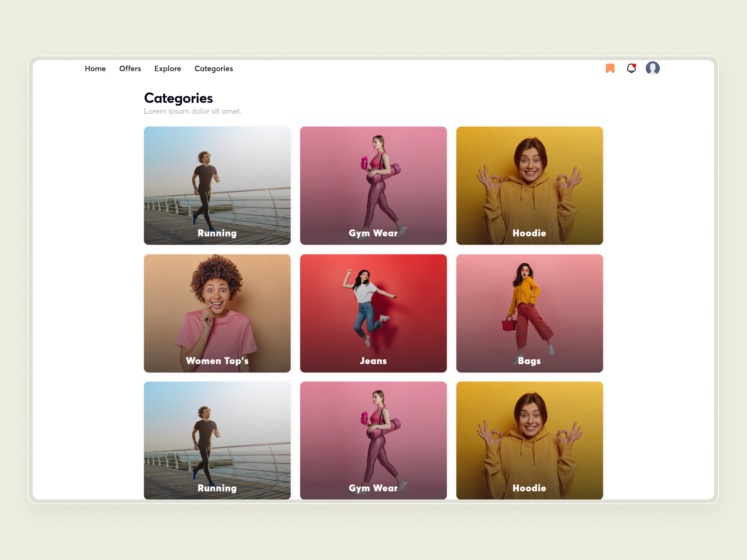Click the Categories page heading
This screenshot has height=560, width=747.
[x=178, y=98]
